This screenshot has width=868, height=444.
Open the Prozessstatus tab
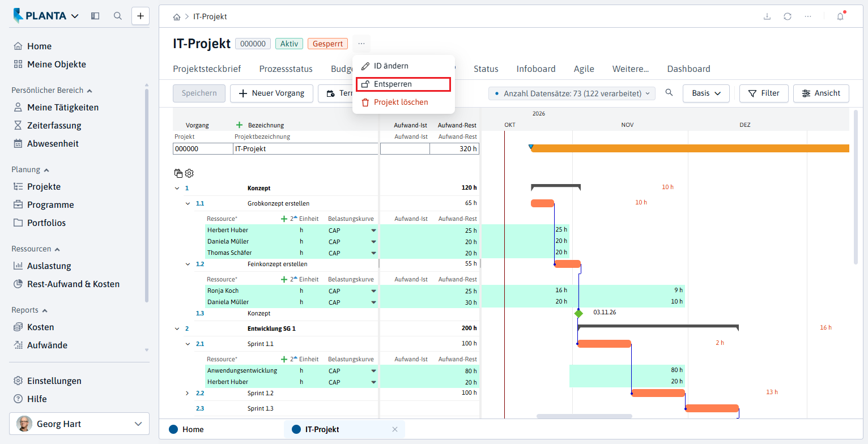point(286,69)
